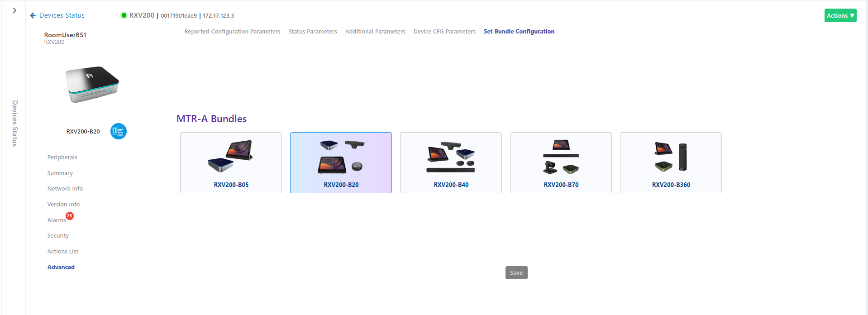
Task: Pick the RXV200-B70 bundle card
Action: point(561,162)
